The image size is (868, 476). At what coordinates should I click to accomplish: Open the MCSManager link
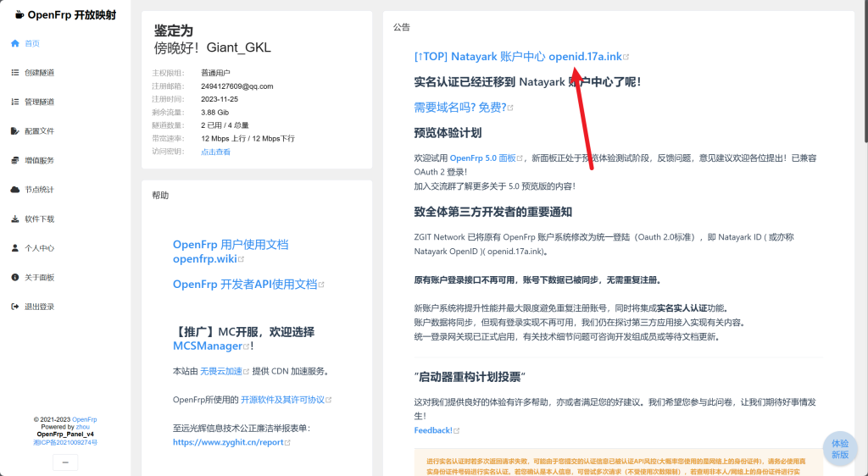tap(208, 346)
